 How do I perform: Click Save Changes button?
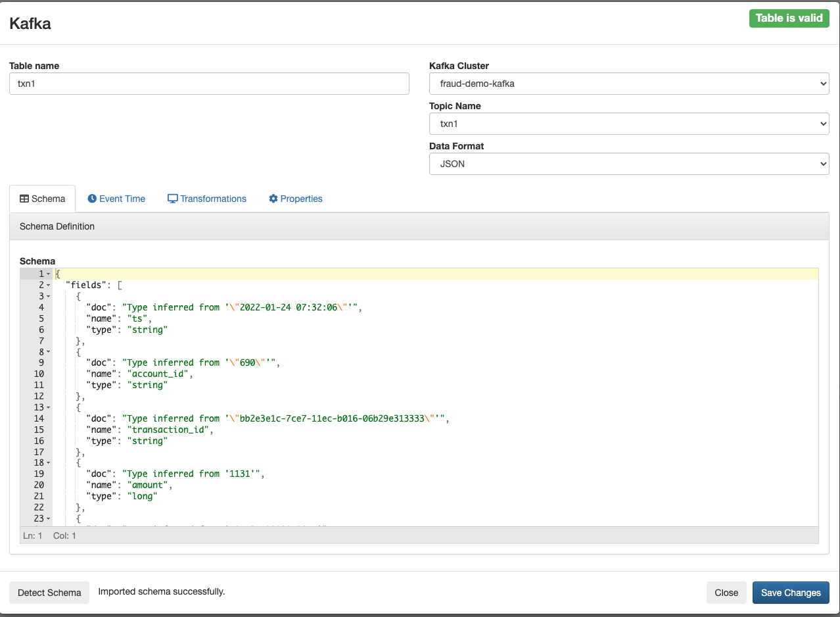[791, 593]
